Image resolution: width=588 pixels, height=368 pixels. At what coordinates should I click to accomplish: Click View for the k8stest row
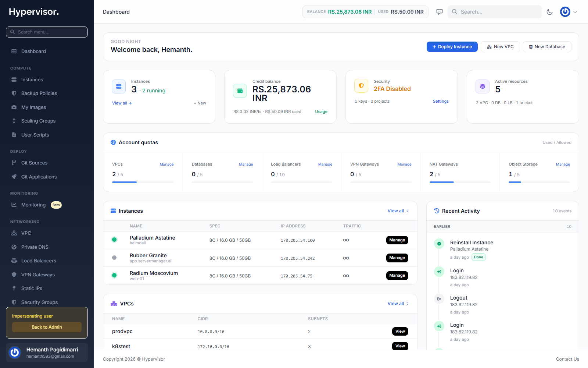pos(400,346)
